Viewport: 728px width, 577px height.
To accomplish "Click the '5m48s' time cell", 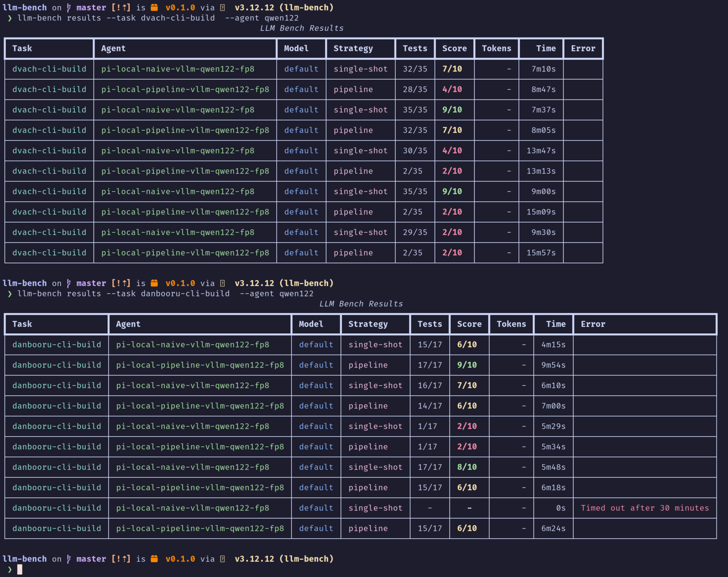I will (x=554, y=467).
